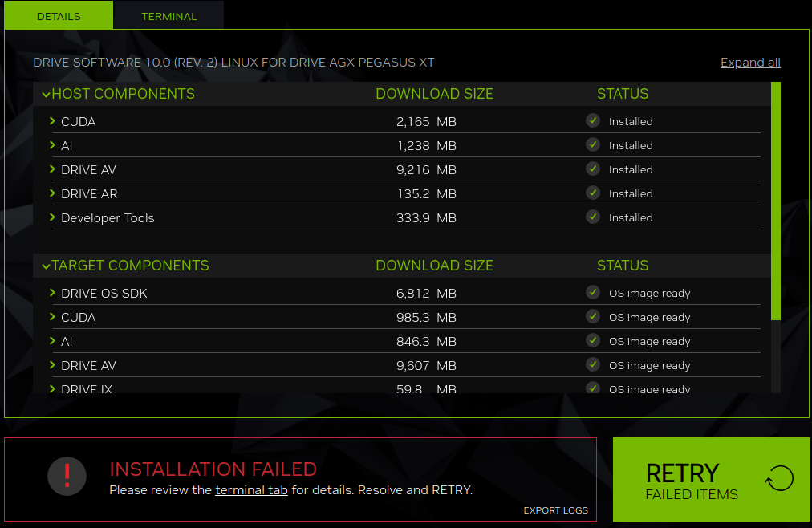Click the circular retry arrow icon

point(779,477)
